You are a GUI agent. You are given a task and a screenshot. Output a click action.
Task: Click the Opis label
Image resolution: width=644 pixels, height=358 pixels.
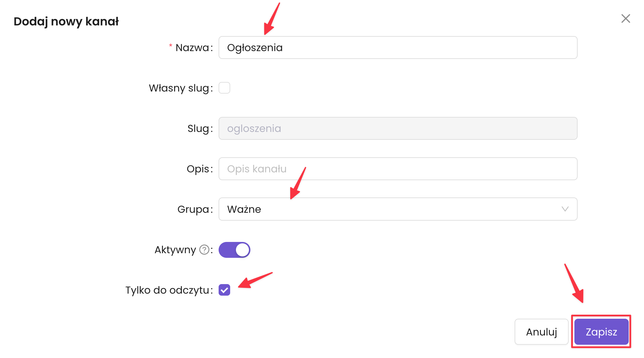tap(198, 169)
